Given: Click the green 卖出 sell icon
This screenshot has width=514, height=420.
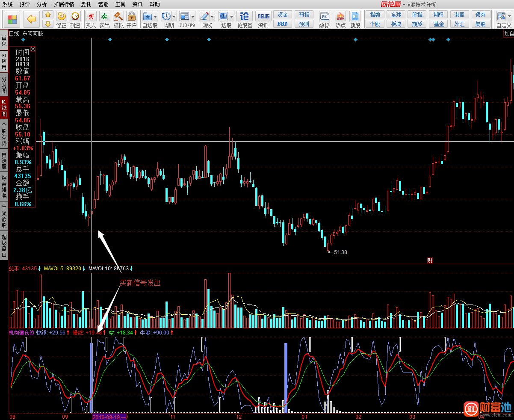Looking at the screenshot, I should (105, 16).
